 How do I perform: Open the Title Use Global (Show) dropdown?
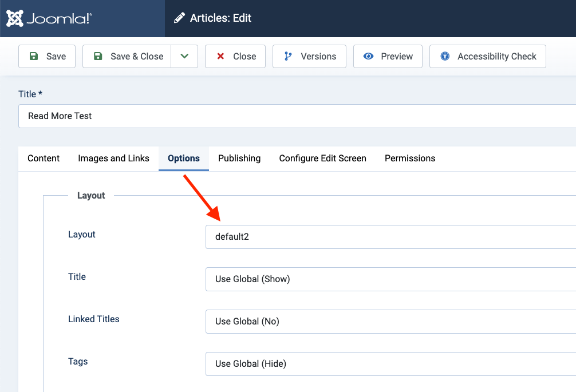click(389, 279)
